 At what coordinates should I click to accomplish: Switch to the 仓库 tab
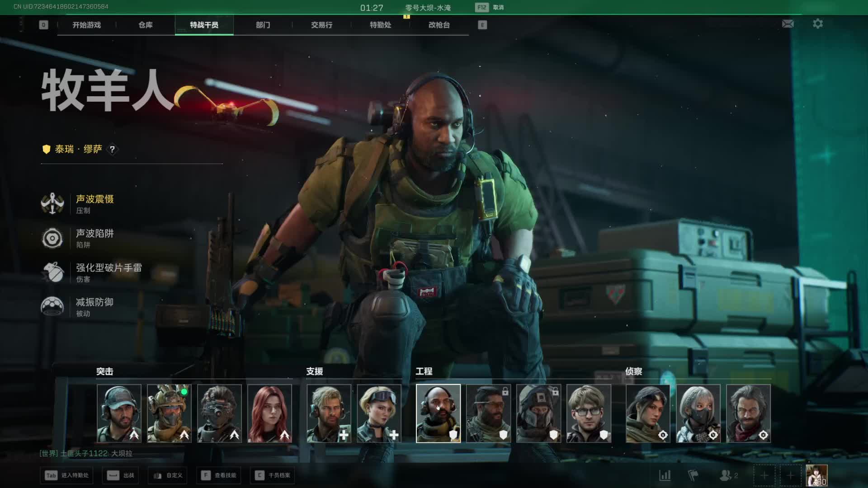click(x=145, y=25)
